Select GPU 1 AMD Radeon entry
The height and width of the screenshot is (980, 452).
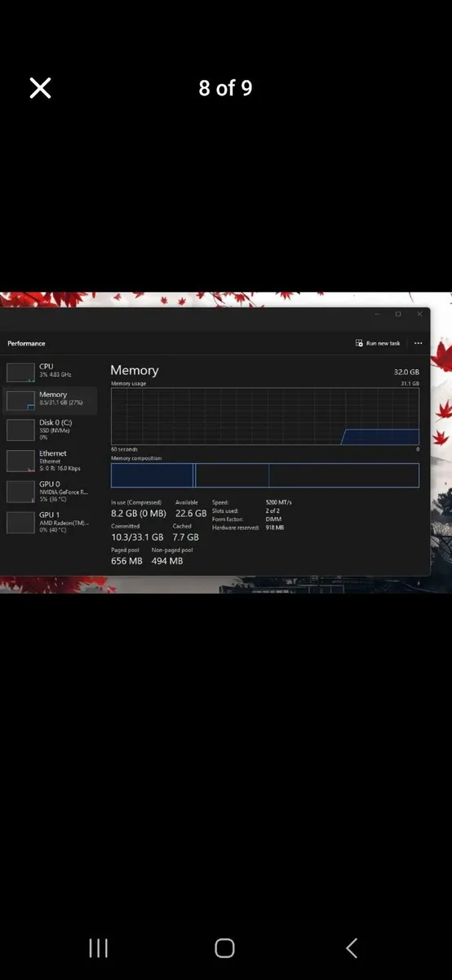tap(50, 522)
